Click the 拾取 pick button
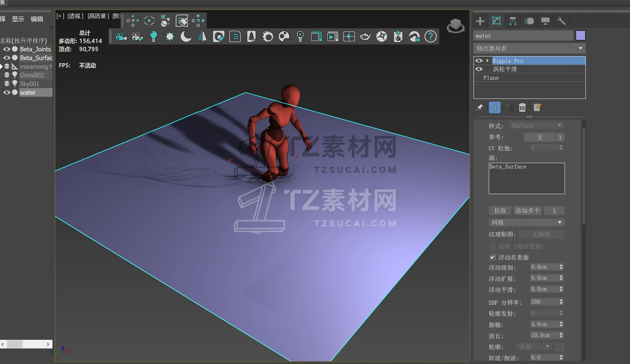Image resolution: width=630 pixels, height=364 pixels. pos(500,211)
